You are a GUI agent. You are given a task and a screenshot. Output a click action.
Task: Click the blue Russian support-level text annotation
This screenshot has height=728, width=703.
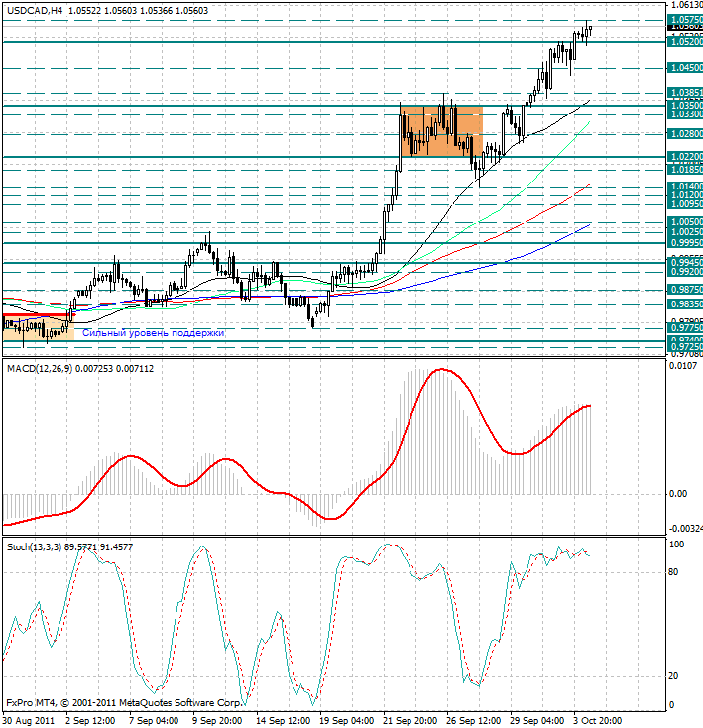point(153,333)
